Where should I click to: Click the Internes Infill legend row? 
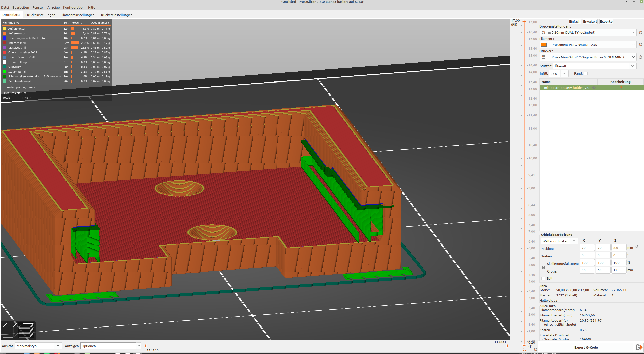(x=56, y=43)
